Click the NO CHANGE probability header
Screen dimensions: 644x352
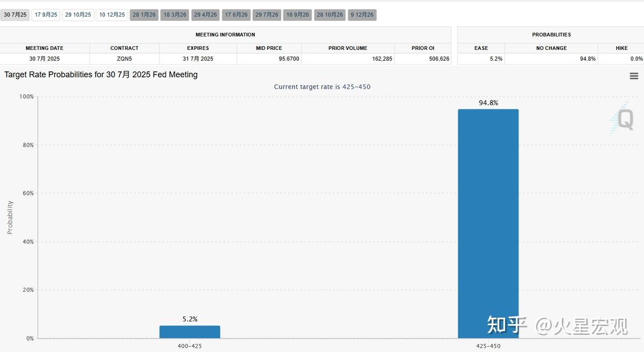(x=551, y=48)
